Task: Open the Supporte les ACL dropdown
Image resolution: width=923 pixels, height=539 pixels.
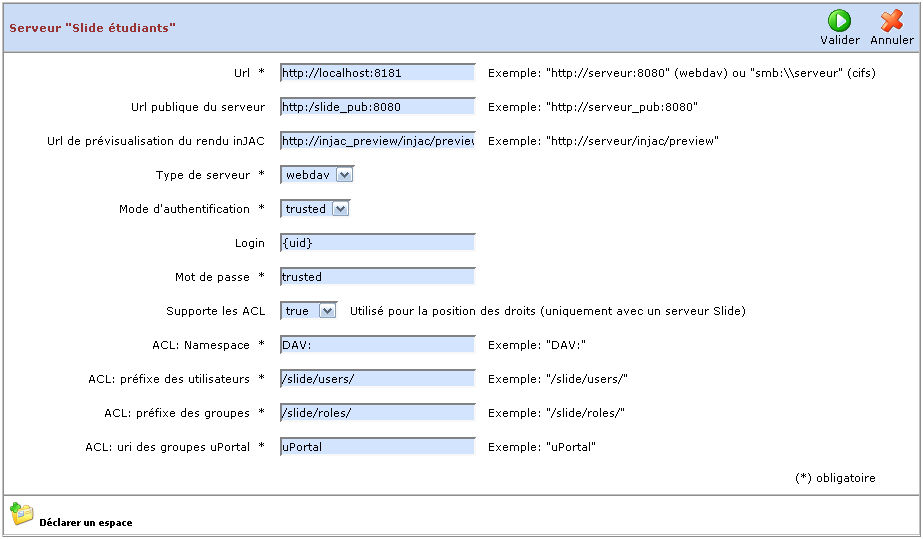Action: point(310,311)
